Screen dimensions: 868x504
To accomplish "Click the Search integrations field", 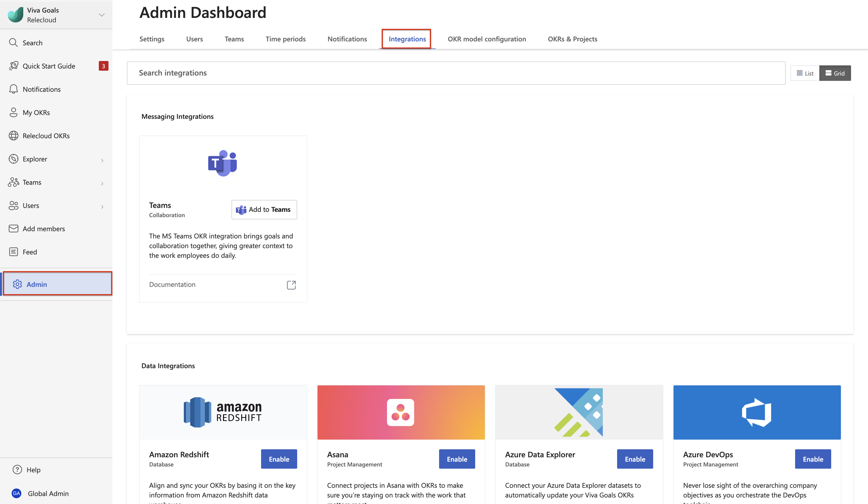I will 456,73.
